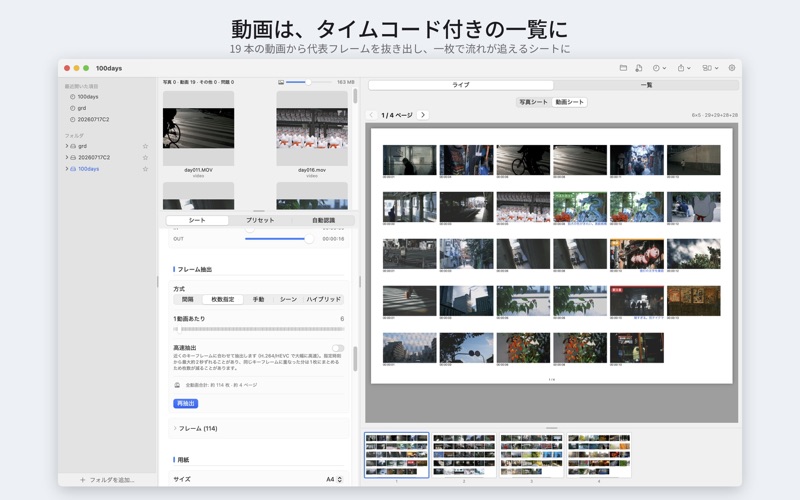The width and height of the screenshot is (800, 500).
Task: Select ハイブリッド extraction method
Action: pyautogui.click(x=323, y=299)
